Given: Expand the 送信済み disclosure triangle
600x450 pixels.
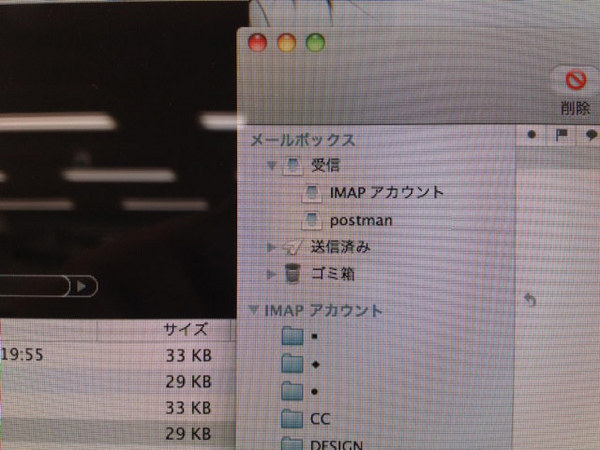Looking at the screenshot, I should [271, 247].
